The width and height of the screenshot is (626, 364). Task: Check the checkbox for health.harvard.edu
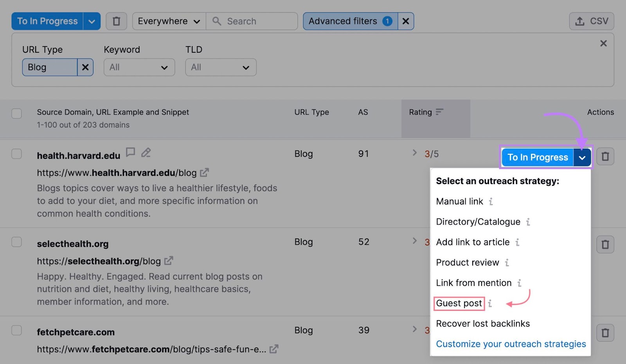[16, 154]
